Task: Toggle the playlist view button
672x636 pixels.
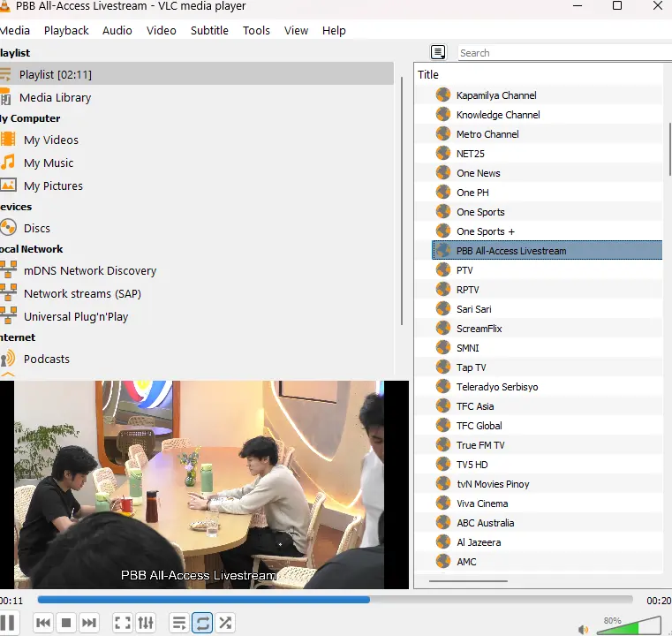Action: (179, 622)
